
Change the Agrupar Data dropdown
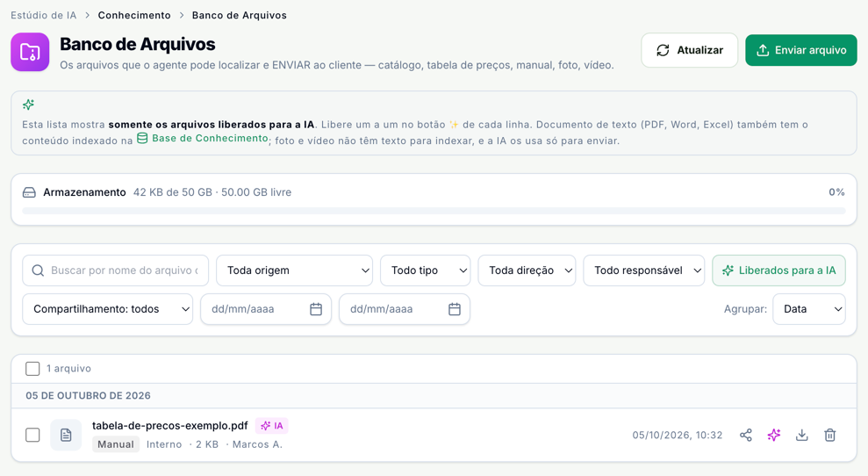click(809, 309)
